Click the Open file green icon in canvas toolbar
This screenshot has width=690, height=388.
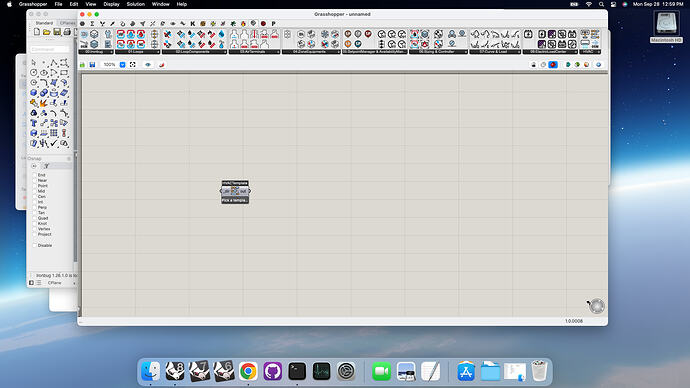[82, 65]
